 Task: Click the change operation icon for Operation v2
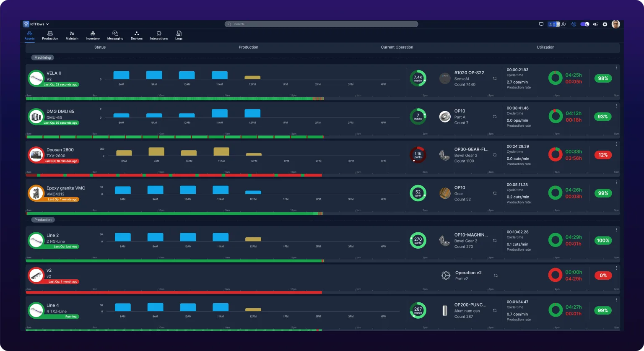pos(496,276)
